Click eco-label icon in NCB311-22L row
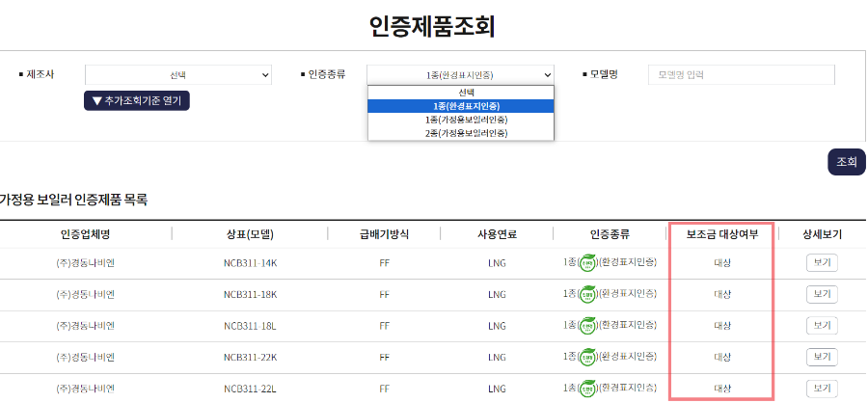Screen dimensions: 868x403 point(586,388)
